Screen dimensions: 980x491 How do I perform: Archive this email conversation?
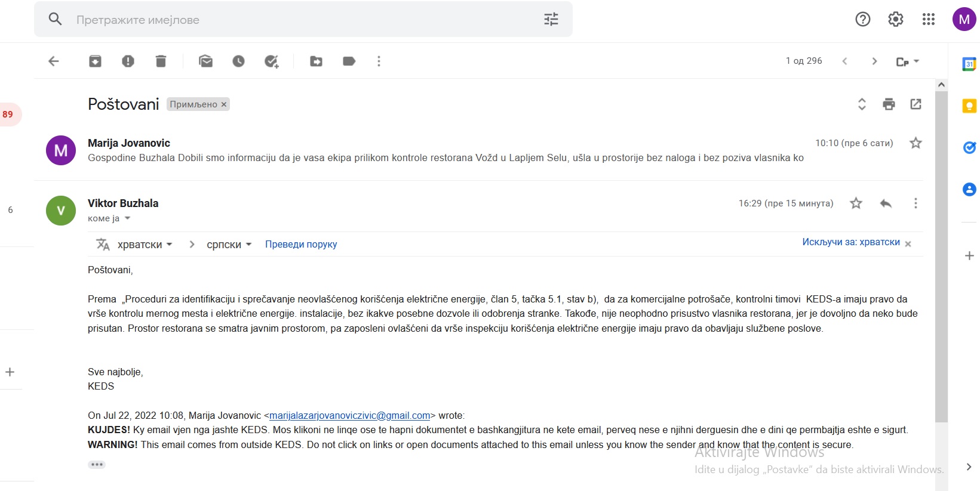click(x=95, y=61)
